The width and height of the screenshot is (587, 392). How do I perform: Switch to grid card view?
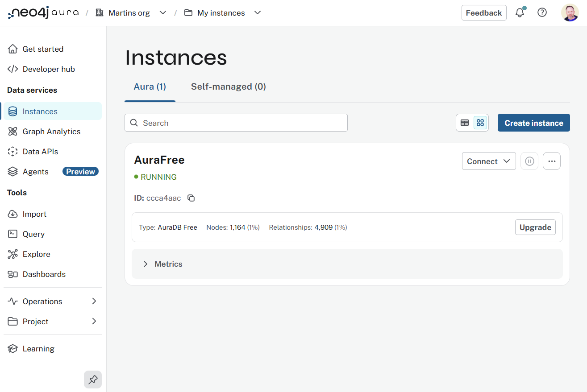tap(480, 123)
